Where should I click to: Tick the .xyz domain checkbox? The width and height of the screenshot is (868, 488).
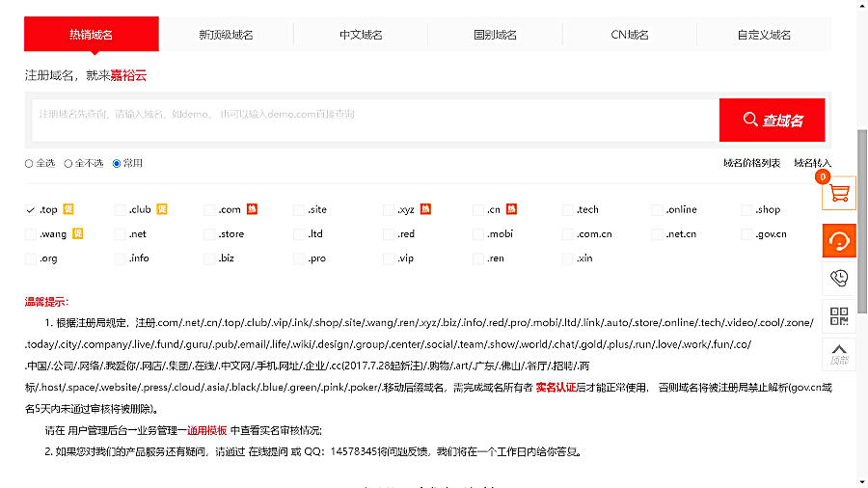(389, 209)
